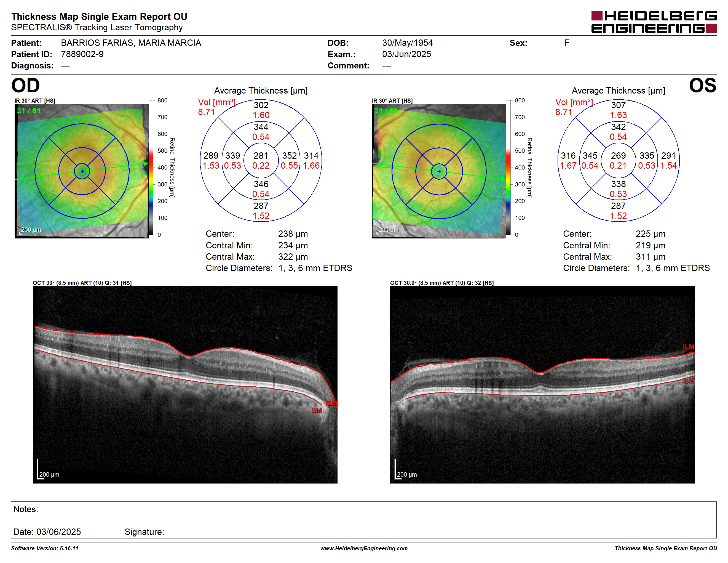The width and height of the screenshot is (728, 563).
Task: Select OS inner superior thickness 342
Action: pos(618,127)
